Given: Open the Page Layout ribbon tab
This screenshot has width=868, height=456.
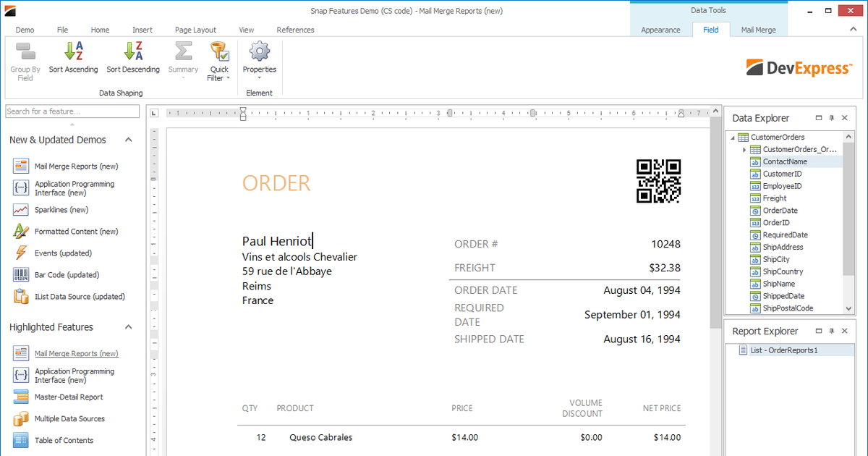Looking at the screenshot, I should click(x=195, y=30).
